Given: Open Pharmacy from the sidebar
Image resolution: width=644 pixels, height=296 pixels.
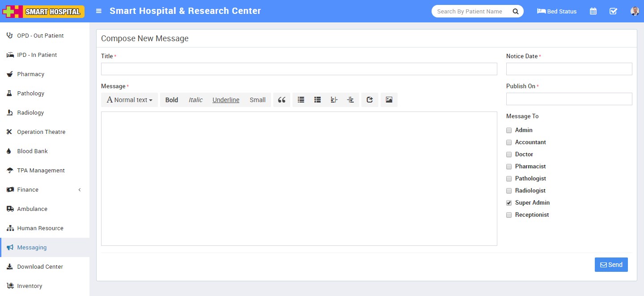Looking at the screenshot, I should click(x=30, y=74).
